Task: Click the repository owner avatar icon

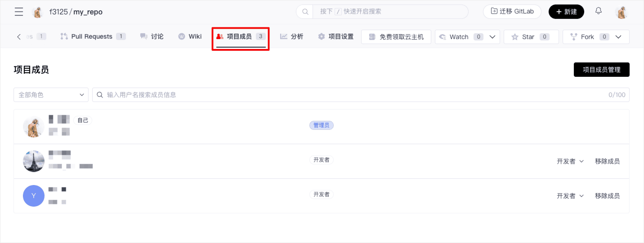Action: click(x=38, y=12)
